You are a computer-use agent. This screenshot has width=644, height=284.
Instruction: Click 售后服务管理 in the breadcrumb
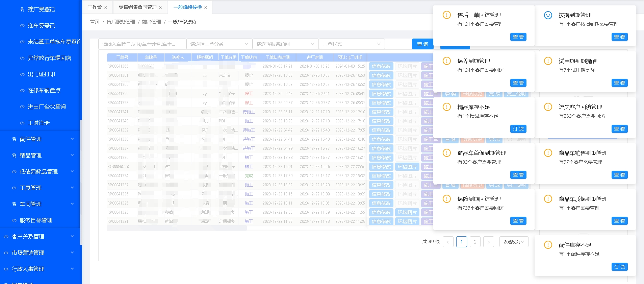(x=121, y=22)
